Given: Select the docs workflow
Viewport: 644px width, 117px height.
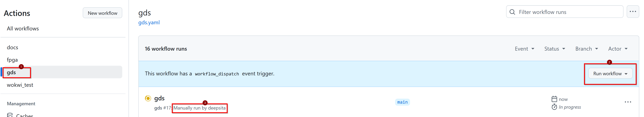Looking at the screenshot, I should [x=13, y=47].
